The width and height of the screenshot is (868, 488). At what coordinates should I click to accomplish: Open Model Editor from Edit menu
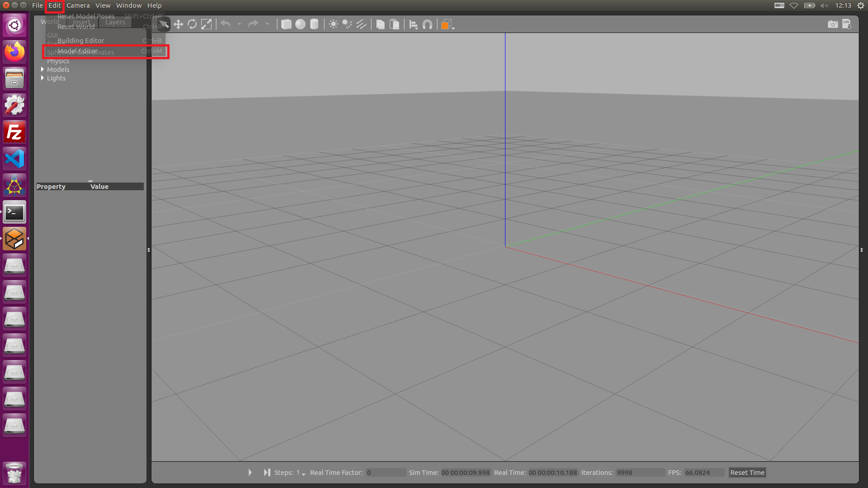pos(78,51)
